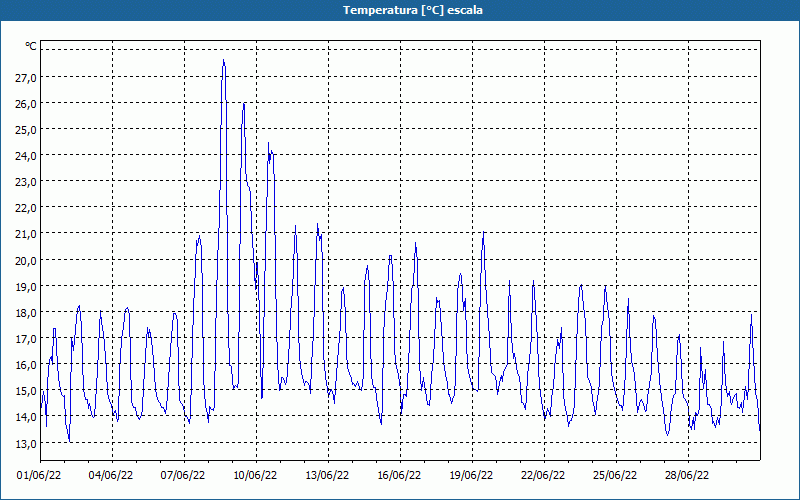Image resolution: width=800 pixels, height=500 pixels.
Task: Select the chart title 'Temperatura [°C] escala'
Action: (413, 10)
